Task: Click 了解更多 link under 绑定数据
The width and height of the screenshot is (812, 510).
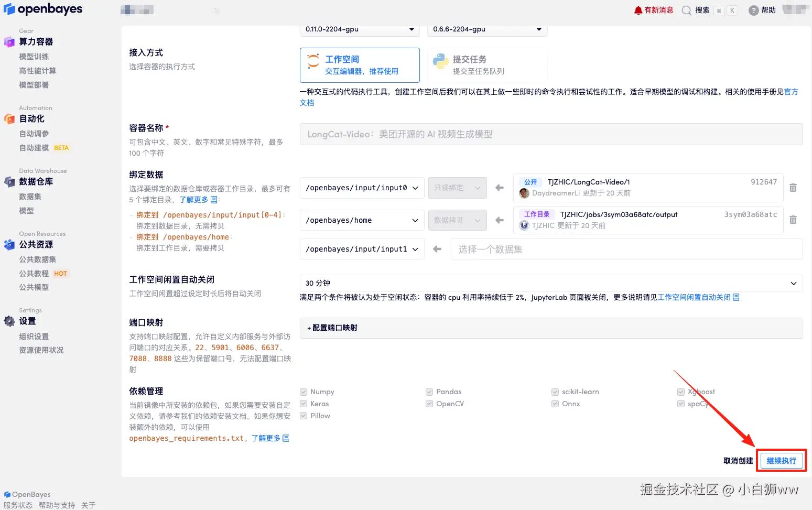Action: click(194, 200)
